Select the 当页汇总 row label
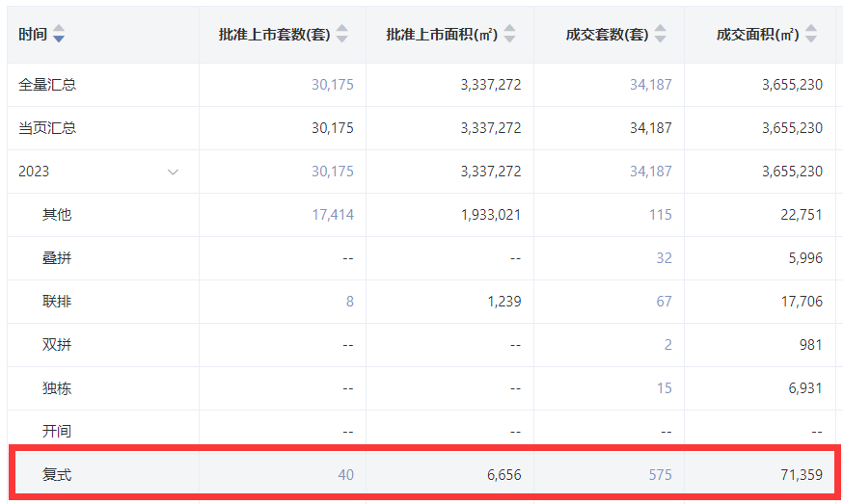The image size is (843, 504). click(x=47, y=128)
